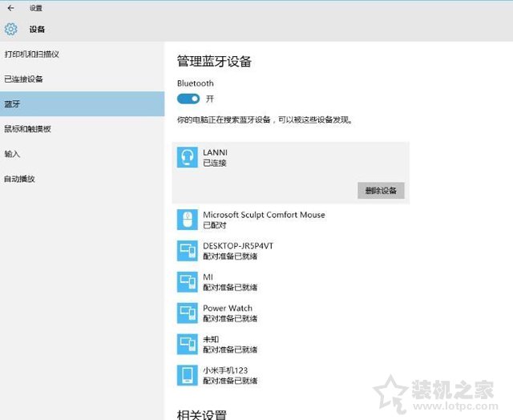Viewport: 513px width, 420px height.
Task: Click the Power Watch device icon
Action: point(187,313)
